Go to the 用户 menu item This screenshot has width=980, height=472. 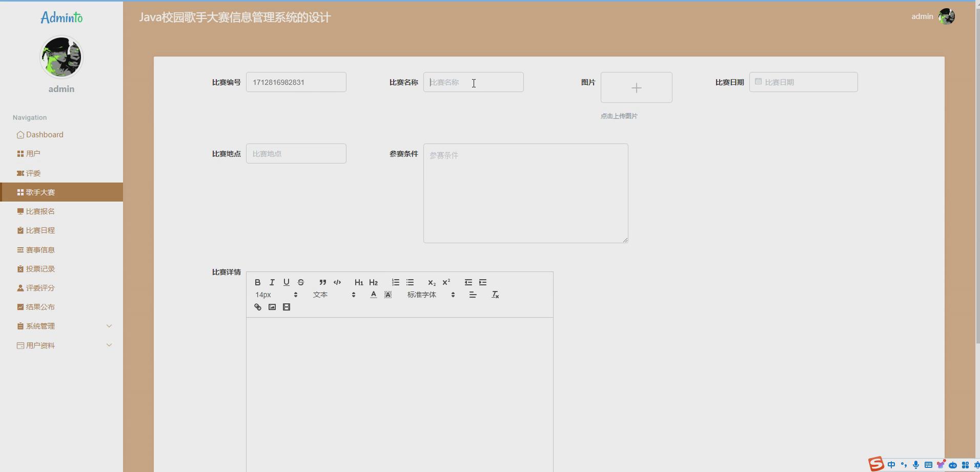62,153
